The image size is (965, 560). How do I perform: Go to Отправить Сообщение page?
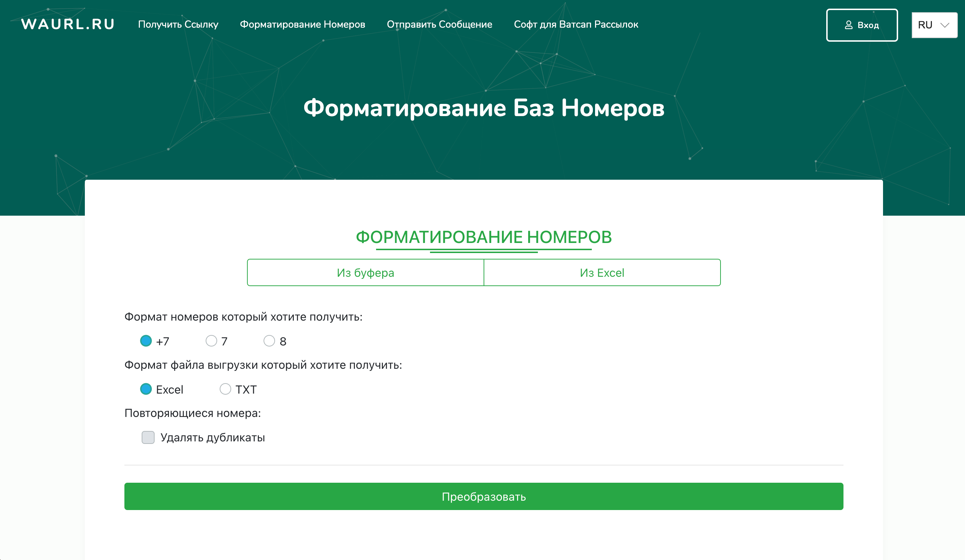point(439,24)
